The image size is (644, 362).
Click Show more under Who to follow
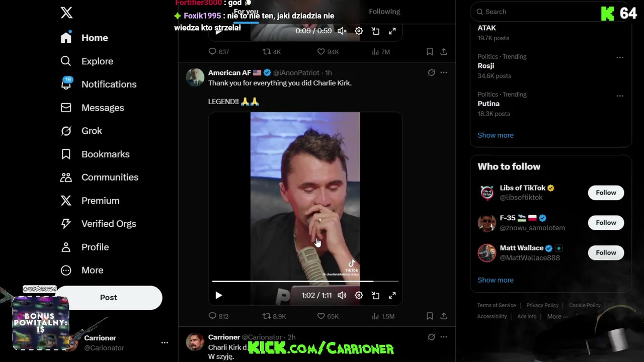[496, 280]
